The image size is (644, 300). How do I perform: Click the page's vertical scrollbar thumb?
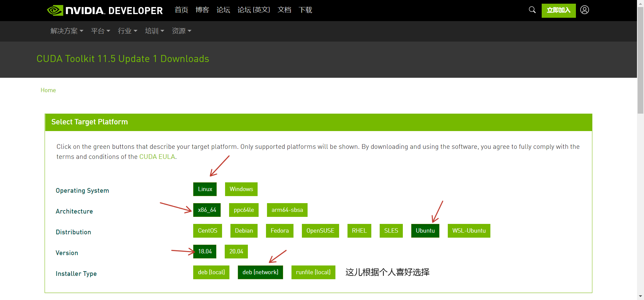pos(640,60)
